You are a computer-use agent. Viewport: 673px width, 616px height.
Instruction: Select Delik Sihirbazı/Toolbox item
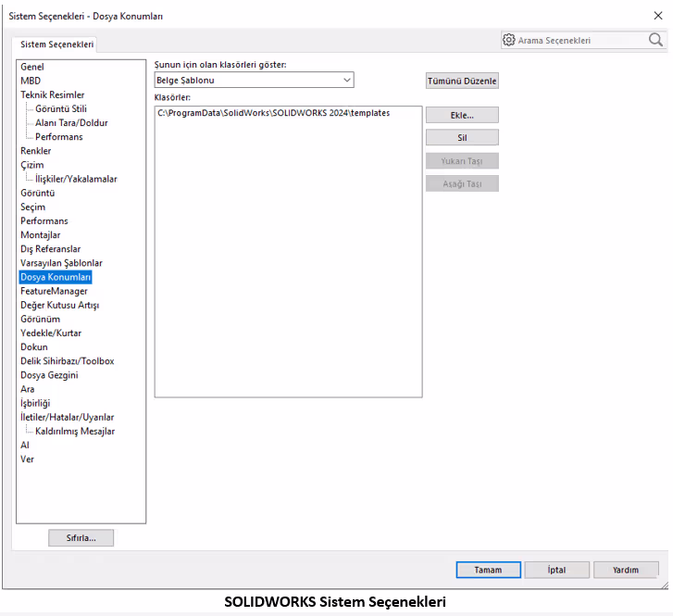point(68,361)
